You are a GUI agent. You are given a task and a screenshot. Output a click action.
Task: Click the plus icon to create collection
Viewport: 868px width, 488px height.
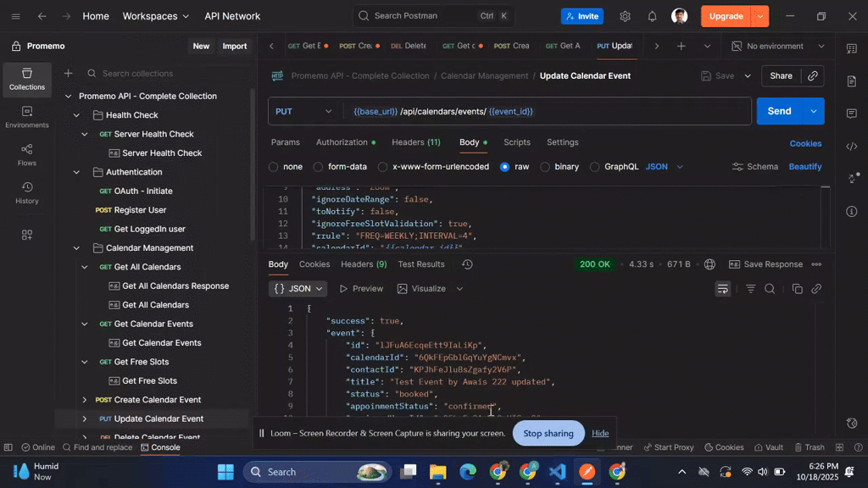click(x=68, y=73)
